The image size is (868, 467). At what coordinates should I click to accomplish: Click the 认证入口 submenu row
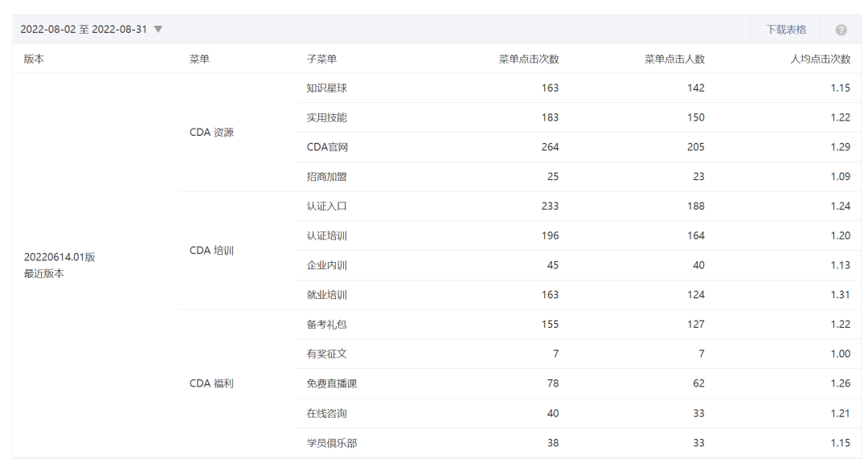point(579,207)
